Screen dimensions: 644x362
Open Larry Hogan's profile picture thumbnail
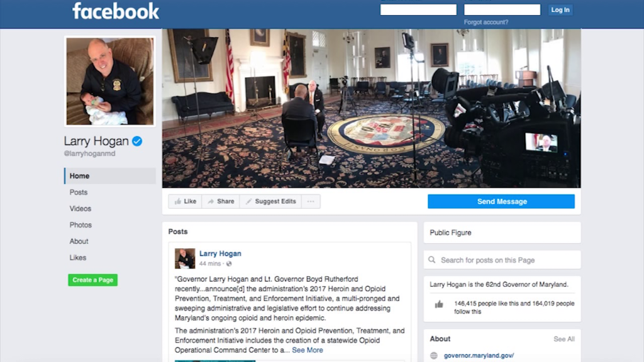pyautogui.click(x=185, y=258)
